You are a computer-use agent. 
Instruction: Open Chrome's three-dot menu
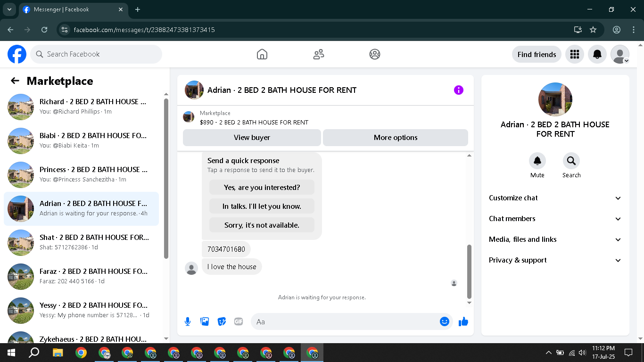[634, 30]
